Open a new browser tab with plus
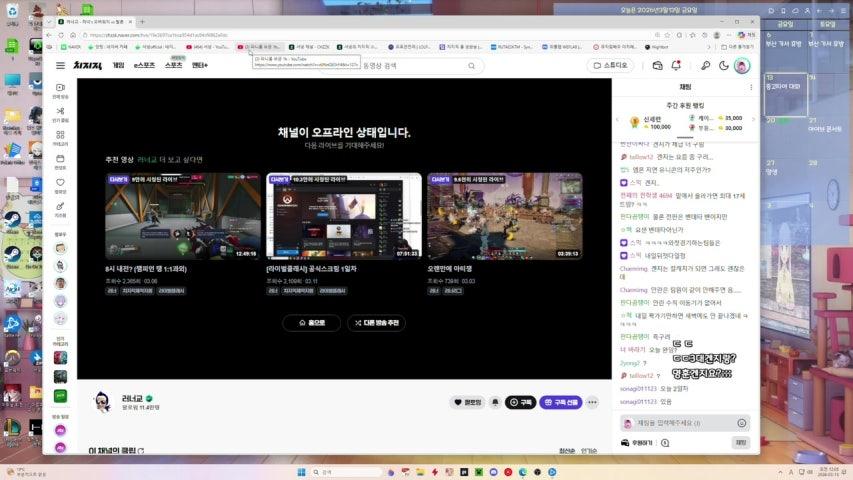Screen dimensions: 853x480 point(143,22)
